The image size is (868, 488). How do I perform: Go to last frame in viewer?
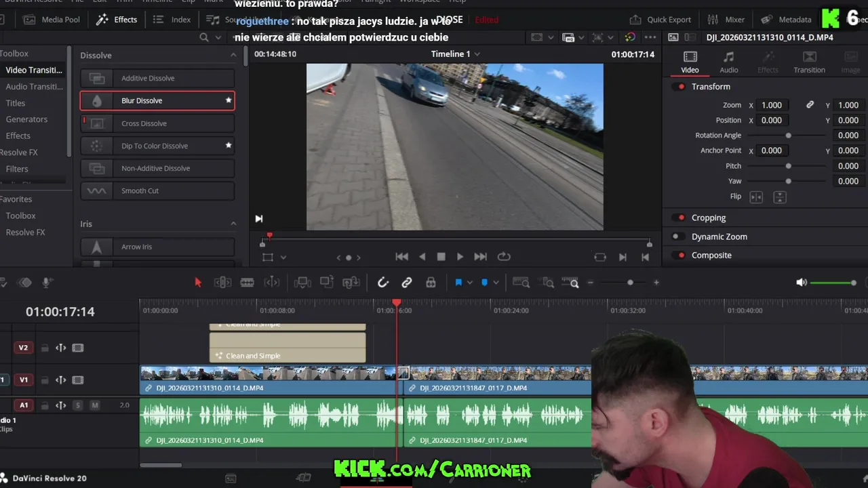480,257
